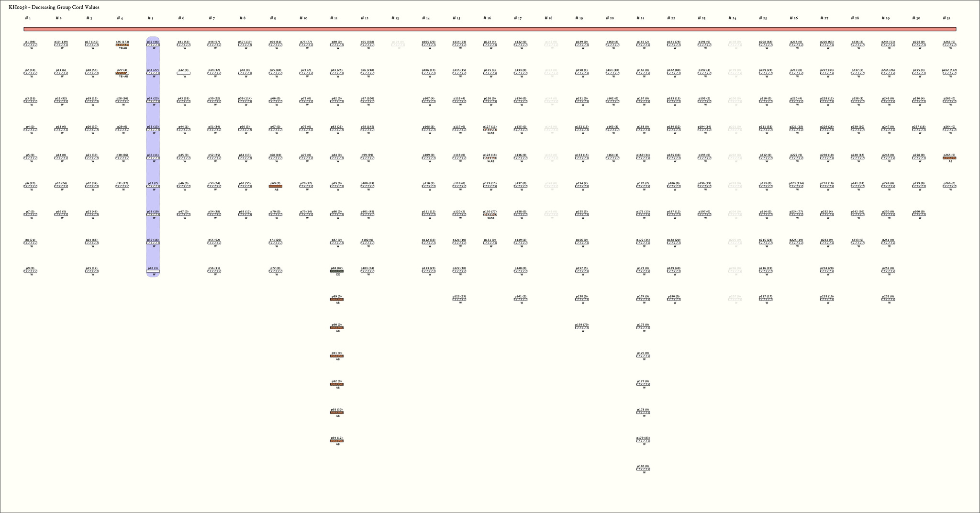Click the dark green cord p88 (87)
980x513 pixels.
click(x=337, y=271)
